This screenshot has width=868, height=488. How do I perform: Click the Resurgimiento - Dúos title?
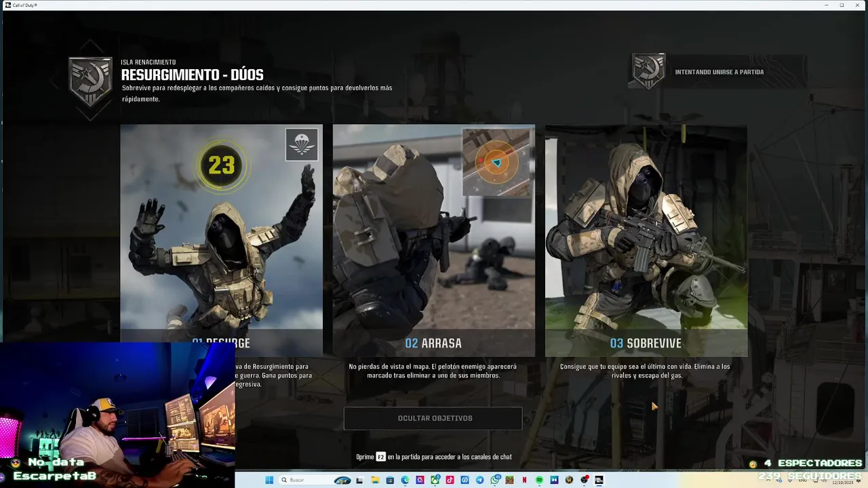pyautogui.click(x=192, y=75)
